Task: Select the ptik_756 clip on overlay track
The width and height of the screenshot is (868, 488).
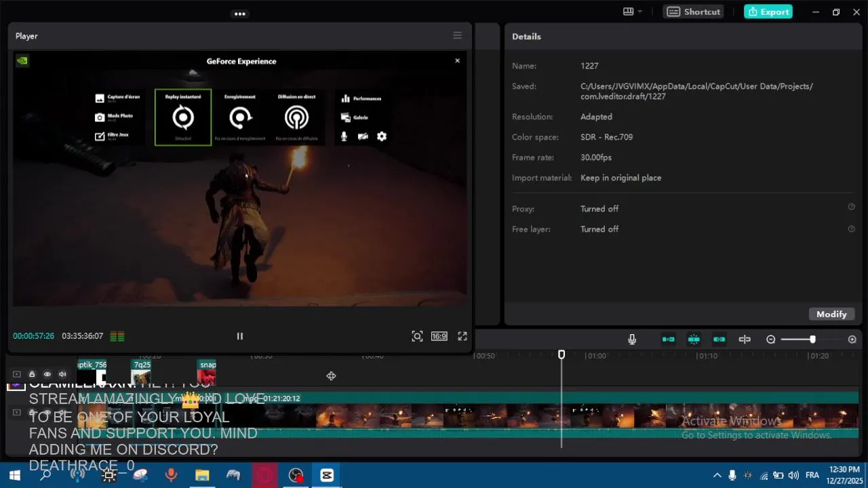Action: 92,373
